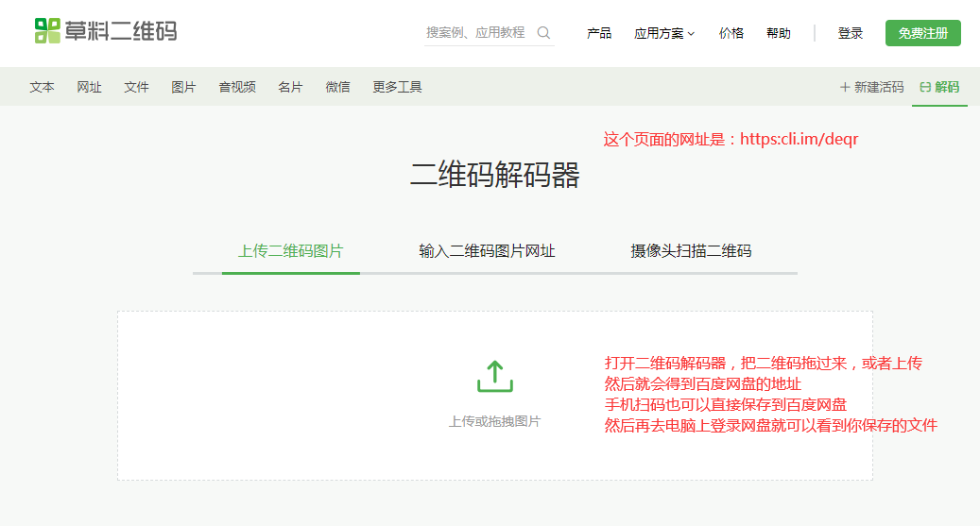Expand the 应用方案 dropdown menu
Image resolution: width=980 pixels, height=526 pixels.
(663, 33)
